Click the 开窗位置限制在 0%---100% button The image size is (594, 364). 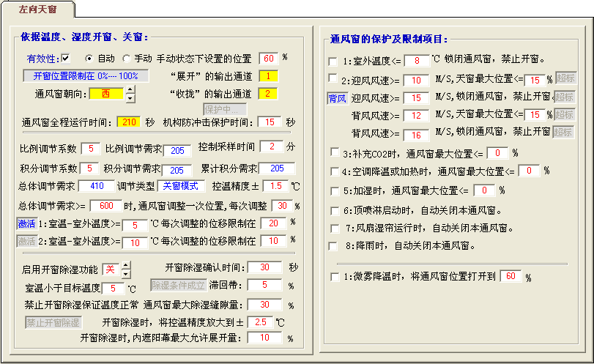click(82, 75)
